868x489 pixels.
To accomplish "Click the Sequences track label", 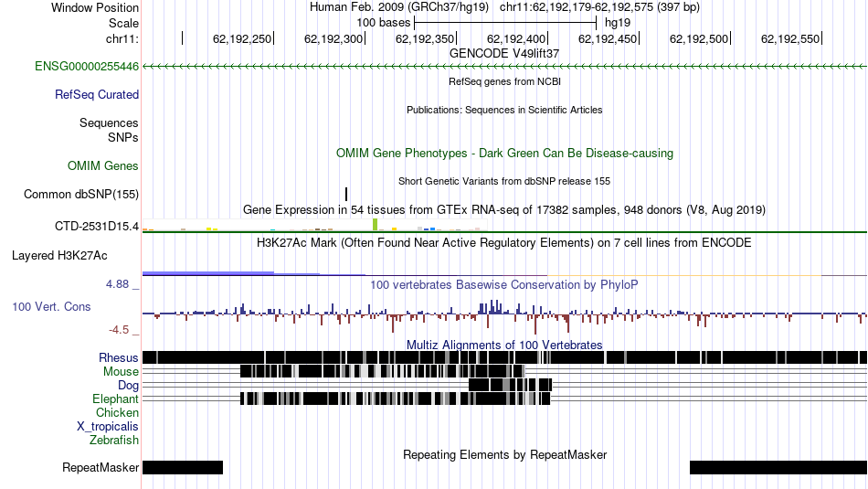I will (x=109, y=123).
